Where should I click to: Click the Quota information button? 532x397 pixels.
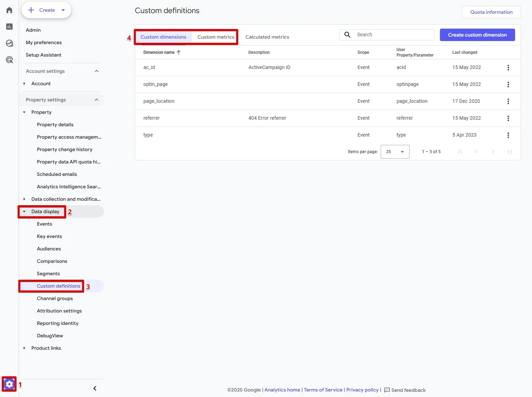click(491, 12)
